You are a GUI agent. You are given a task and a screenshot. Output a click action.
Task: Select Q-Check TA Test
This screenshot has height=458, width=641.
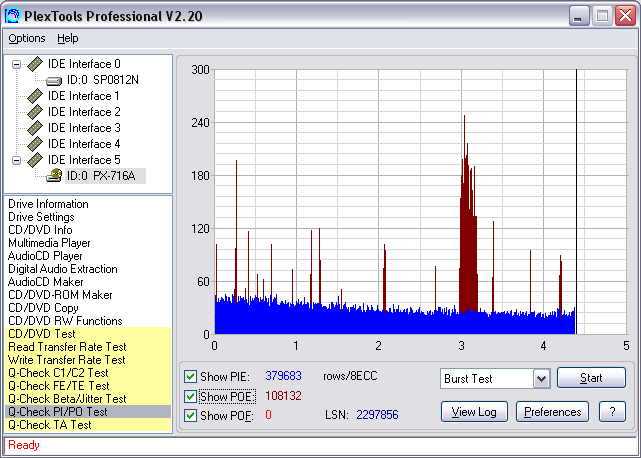[x=88, y=425]
